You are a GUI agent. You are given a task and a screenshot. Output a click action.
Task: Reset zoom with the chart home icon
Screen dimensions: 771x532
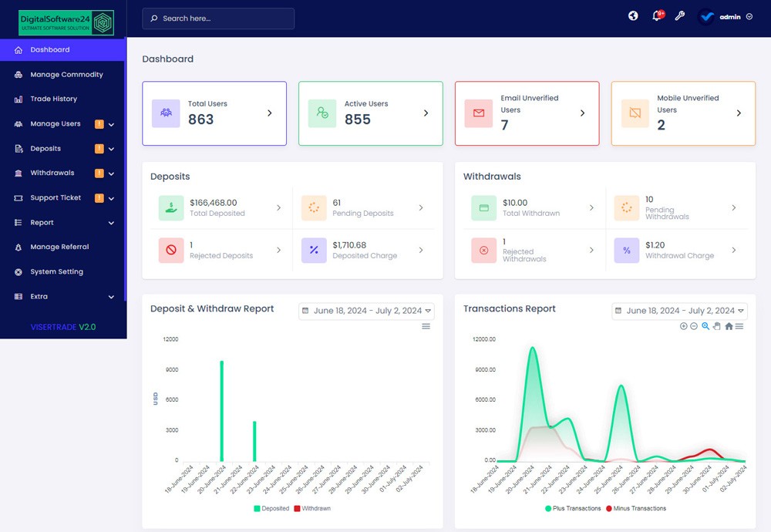coord(729,326)
